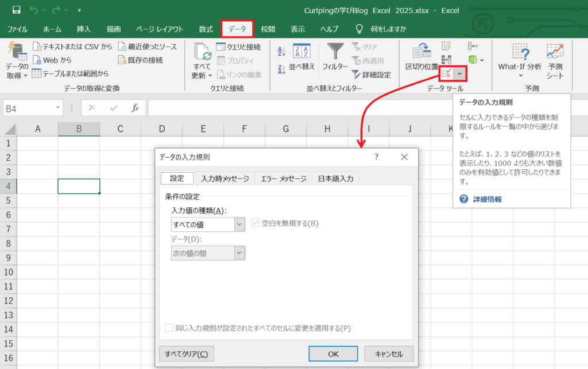588x369 pixels.
Task: Open the Data Validation dropdown arrow
Action: [459, 74]
